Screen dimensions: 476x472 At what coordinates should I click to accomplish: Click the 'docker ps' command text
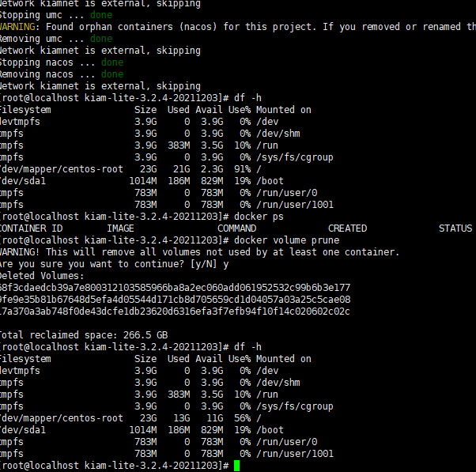(x=259, y=217)
